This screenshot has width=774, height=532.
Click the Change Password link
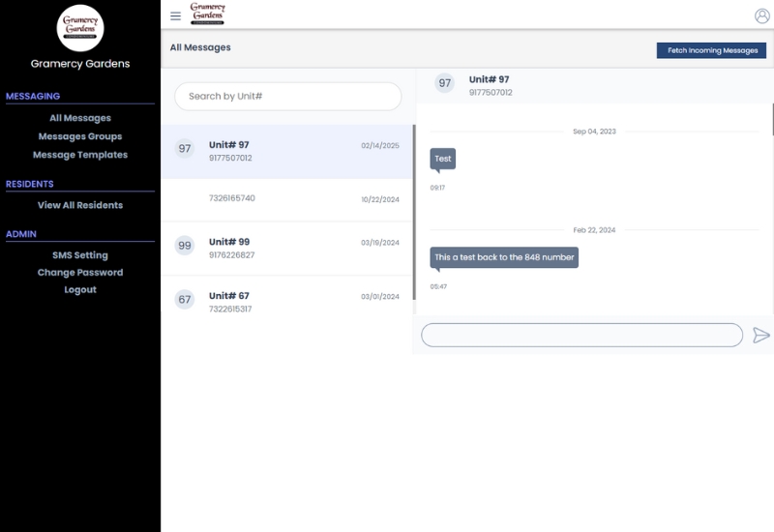80,273
